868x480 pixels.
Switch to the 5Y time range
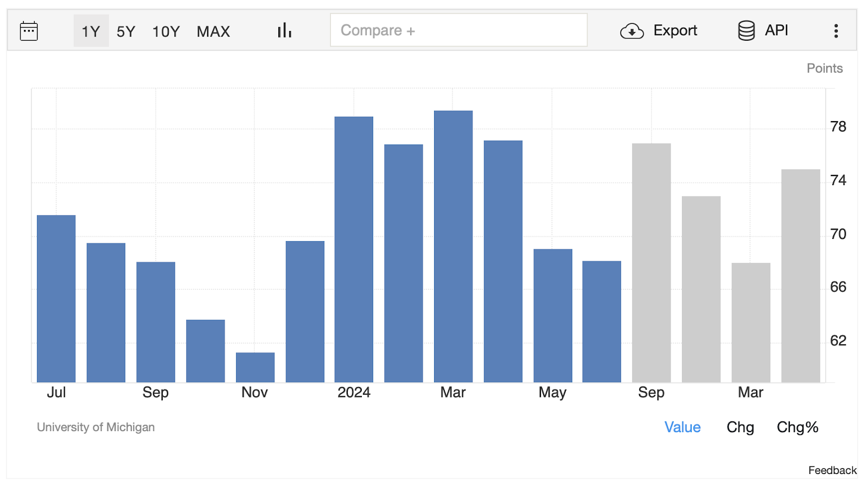[x=126, y=31]
